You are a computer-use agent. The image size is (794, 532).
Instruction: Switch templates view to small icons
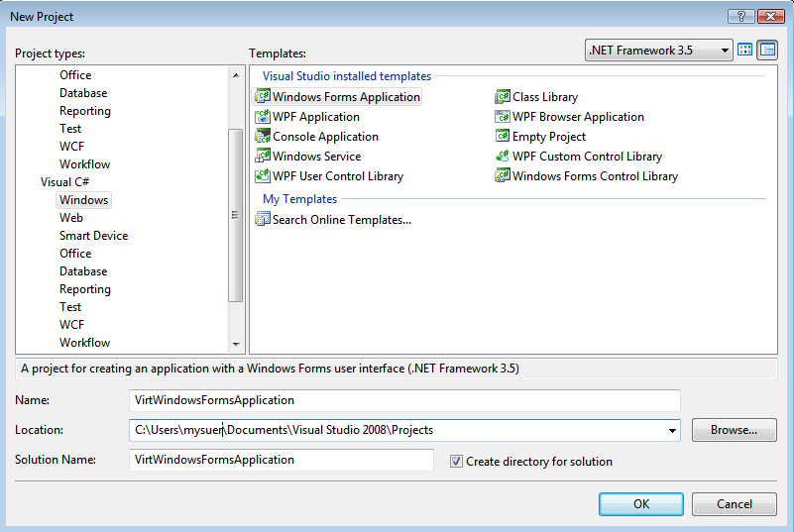(768, 50)
